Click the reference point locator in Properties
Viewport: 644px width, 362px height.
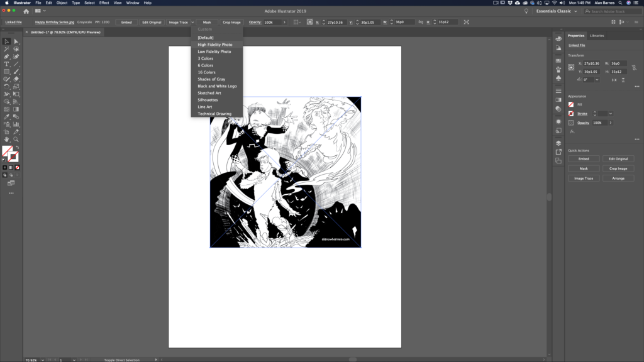click(571, 67)
